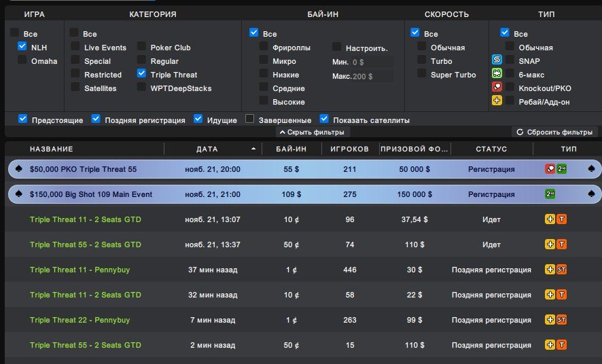
Task: Collapse filters with Скрыть фильтры
Action: tap(311, 132)
